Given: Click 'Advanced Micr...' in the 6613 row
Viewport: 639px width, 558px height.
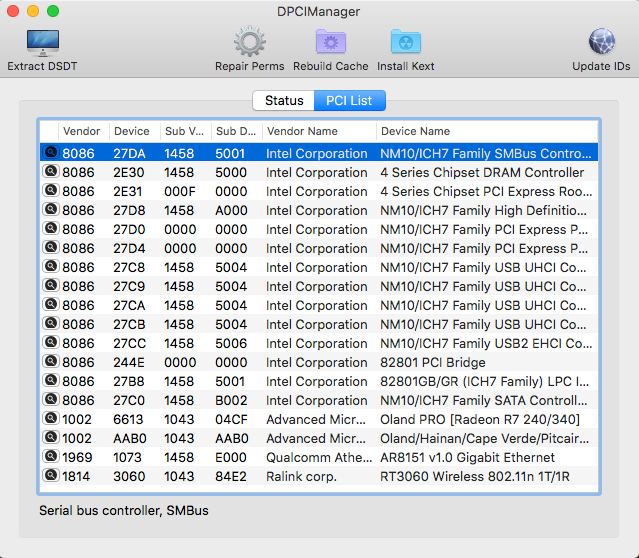Looking at the screenshot, I should point(316,419).
